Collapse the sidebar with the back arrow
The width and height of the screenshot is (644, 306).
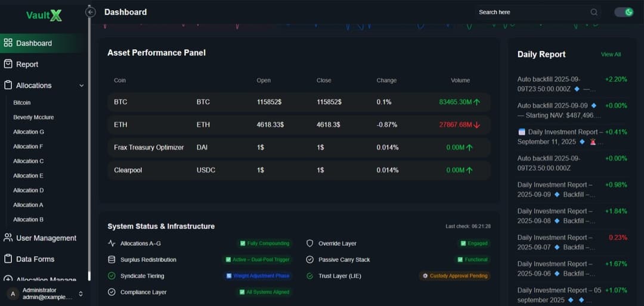click(91, 13)
